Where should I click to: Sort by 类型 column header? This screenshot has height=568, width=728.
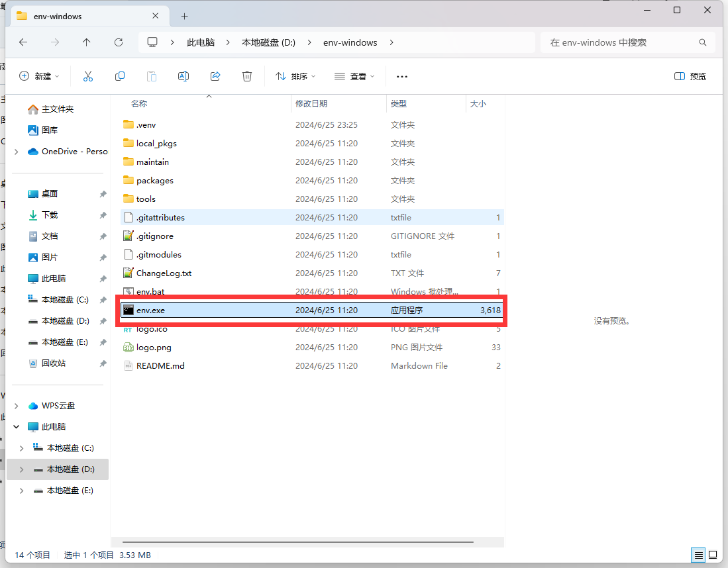(x=398, y=103)
